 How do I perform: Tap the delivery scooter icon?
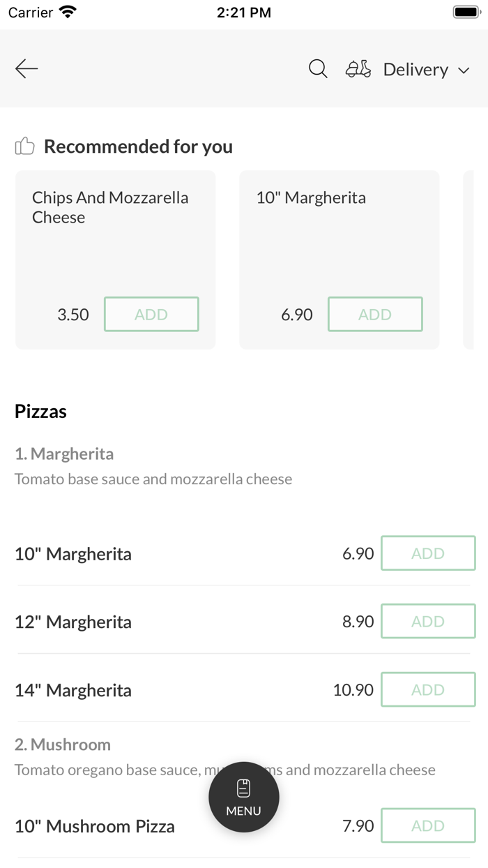click(358, 69)
